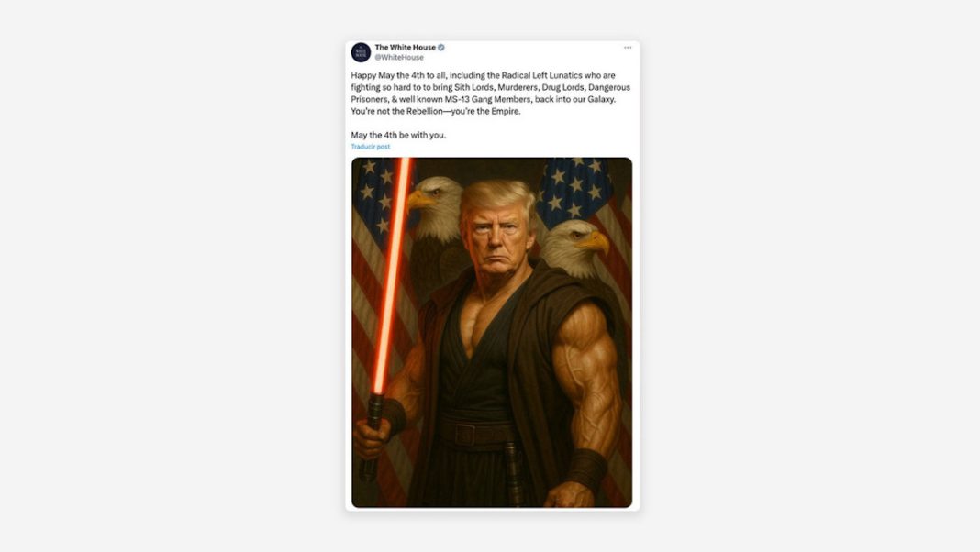The width and height of the screenshot is (980, 552).
Task: Click the "May the 4th be with you." line
Action: tap(398, 135)
